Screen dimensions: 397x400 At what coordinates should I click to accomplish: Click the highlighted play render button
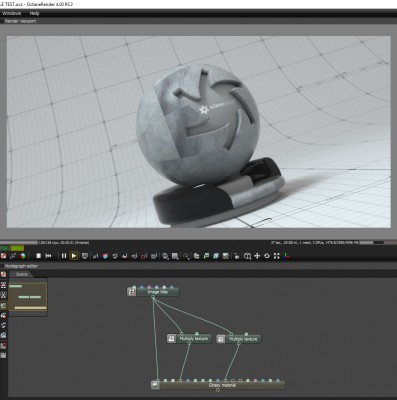click(74, 256)
